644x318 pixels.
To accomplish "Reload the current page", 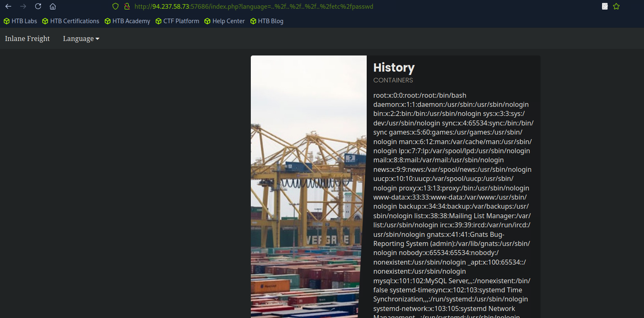I will [38, 6].
